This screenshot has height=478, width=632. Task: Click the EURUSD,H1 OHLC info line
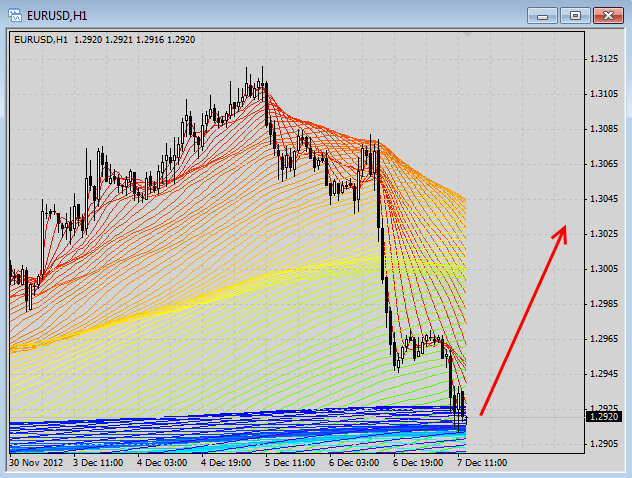coord(104,39)
